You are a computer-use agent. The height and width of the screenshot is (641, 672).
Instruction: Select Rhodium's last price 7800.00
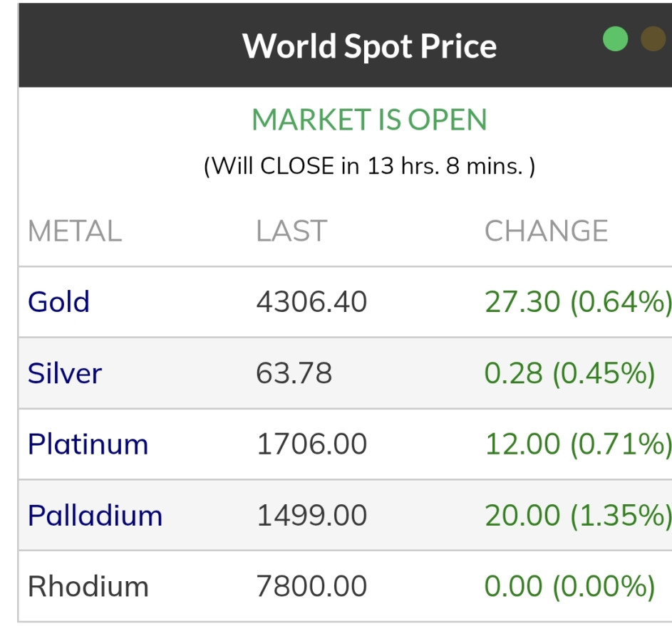311,587
